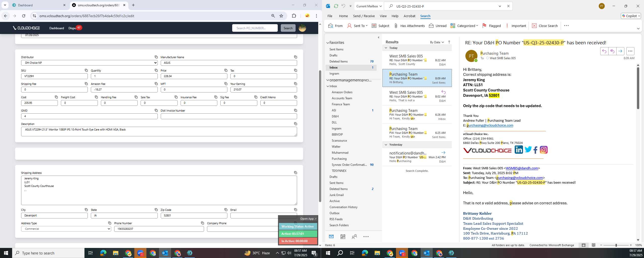Copy the Shipping Address icon
The width and height of the screenshot is (644, 258).
click(296, 173)
